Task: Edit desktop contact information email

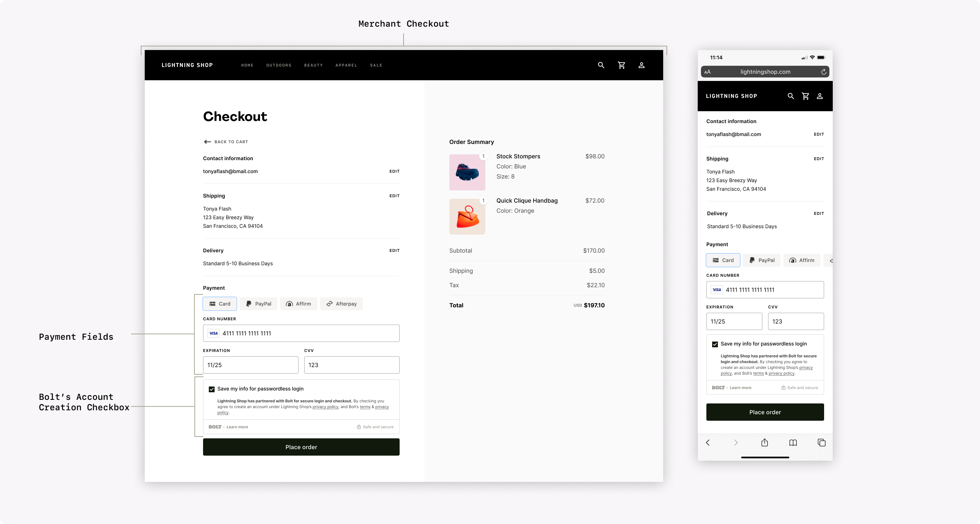Action: click(395, 172)
